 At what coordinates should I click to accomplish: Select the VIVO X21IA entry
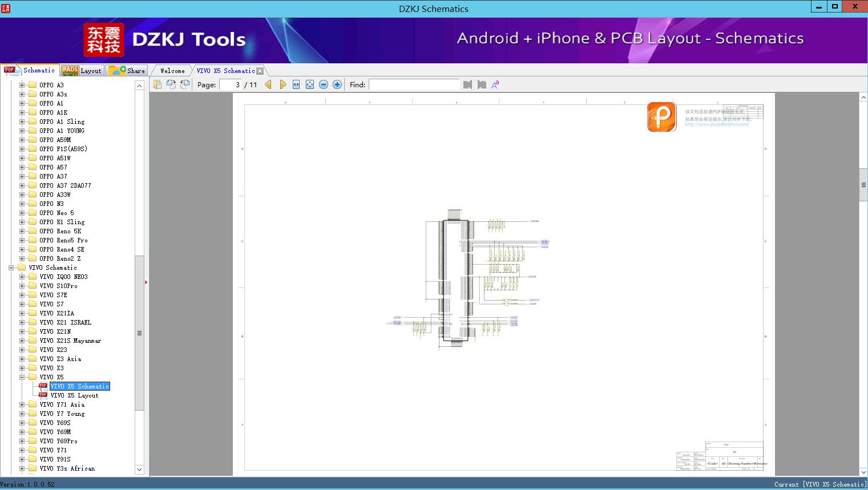tap(56, 313)
